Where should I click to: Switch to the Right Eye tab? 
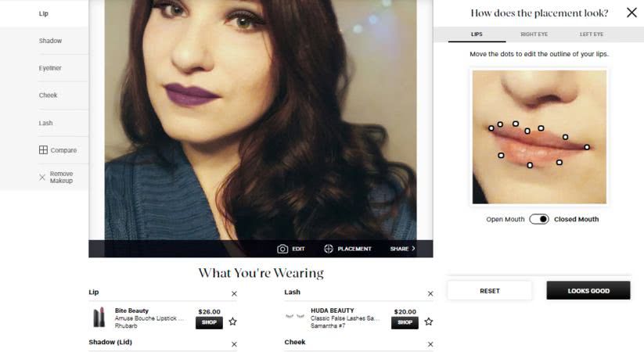(x=534, y=34)
